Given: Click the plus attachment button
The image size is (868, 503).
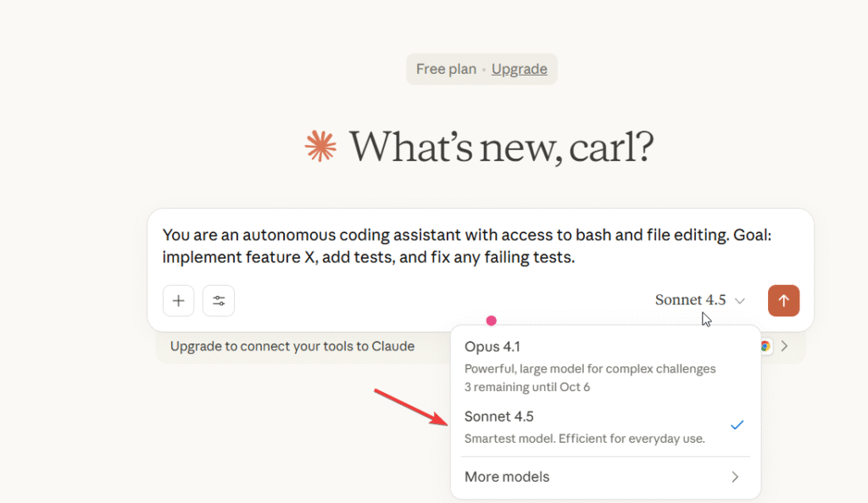Looking at the screenshot, I should tap(178, 300).
